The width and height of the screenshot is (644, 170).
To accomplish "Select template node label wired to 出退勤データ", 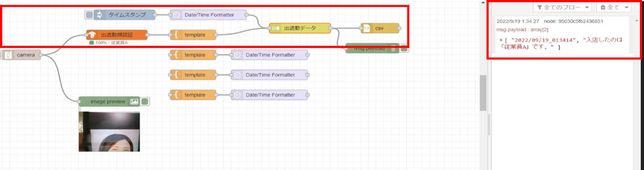I will pos(195,35).
